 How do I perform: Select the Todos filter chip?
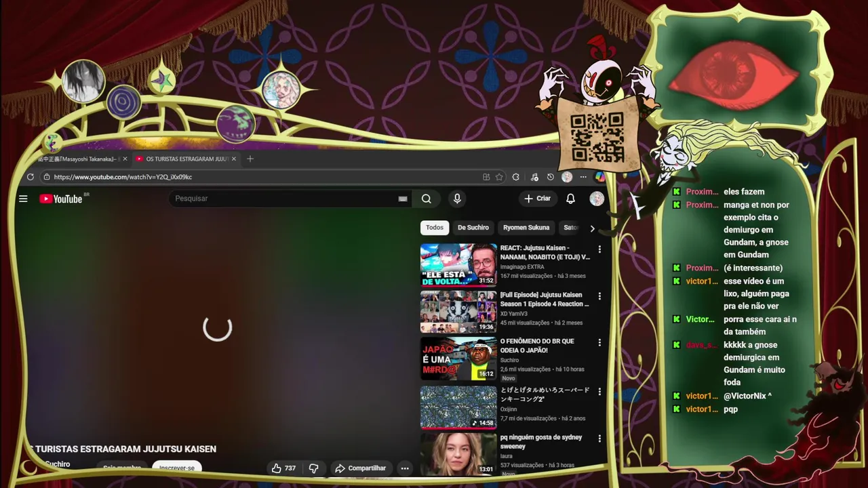tap(435, 228)
